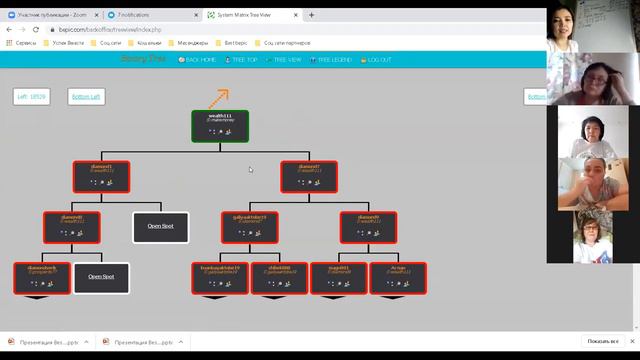
Task: Switch to the Zoom browser tab
Action: [52, 15]
